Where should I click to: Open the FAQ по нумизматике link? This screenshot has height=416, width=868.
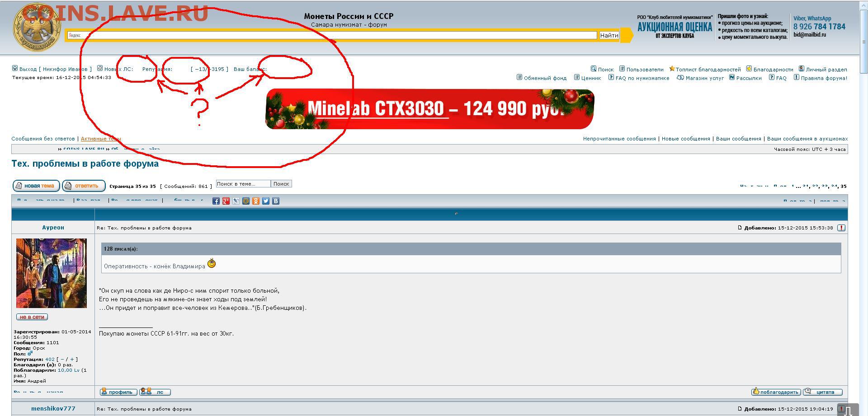coord(642,78)
